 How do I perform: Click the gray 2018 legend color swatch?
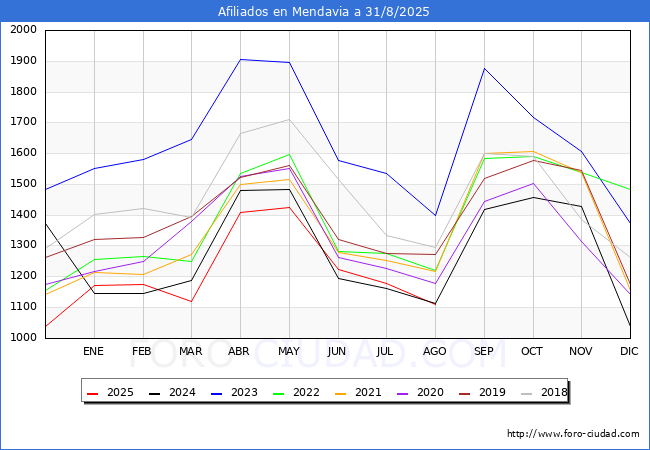pos(526,393)
